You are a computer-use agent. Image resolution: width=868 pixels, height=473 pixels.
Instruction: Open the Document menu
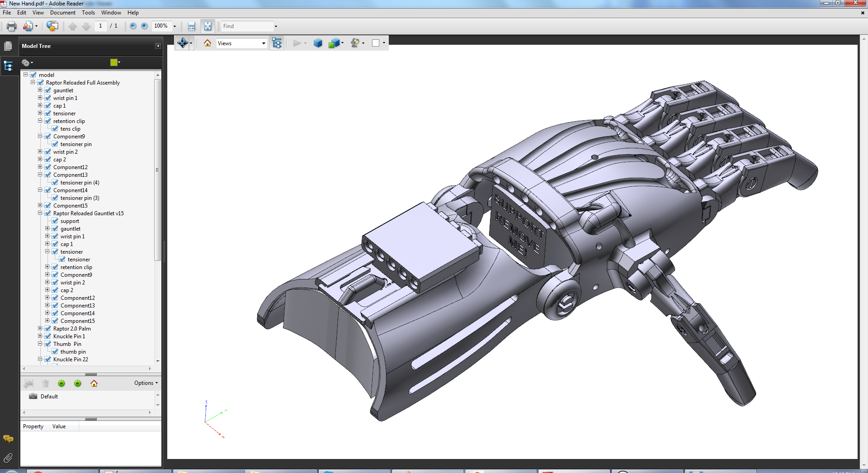point(62,13)
